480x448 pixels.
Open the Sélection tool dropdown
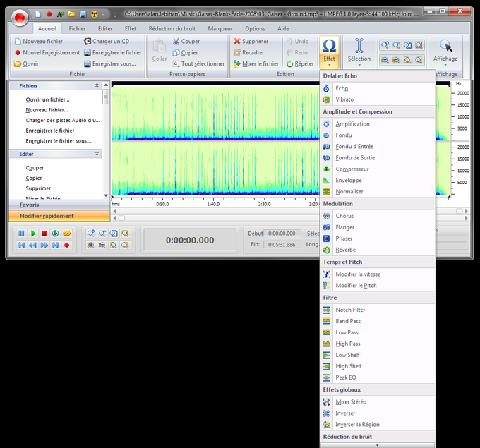(359, 52)
